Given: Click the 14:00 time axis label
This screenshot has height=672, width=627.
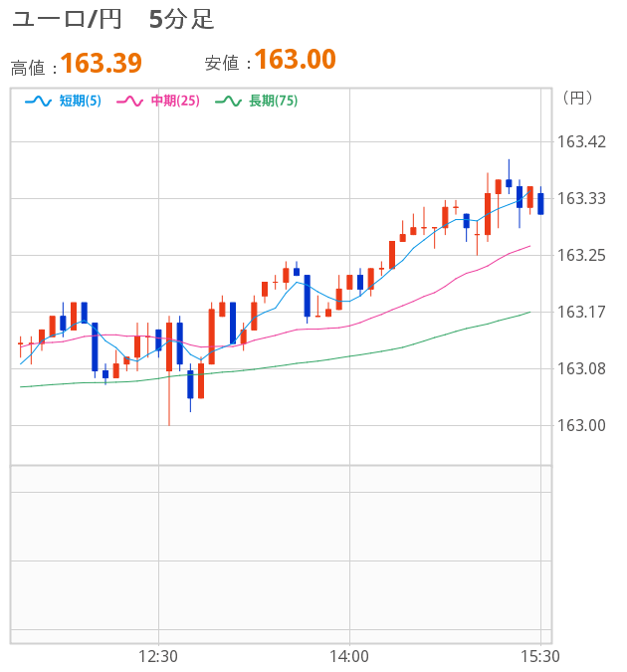Looking at the screenshot, I should click(349, 657).
